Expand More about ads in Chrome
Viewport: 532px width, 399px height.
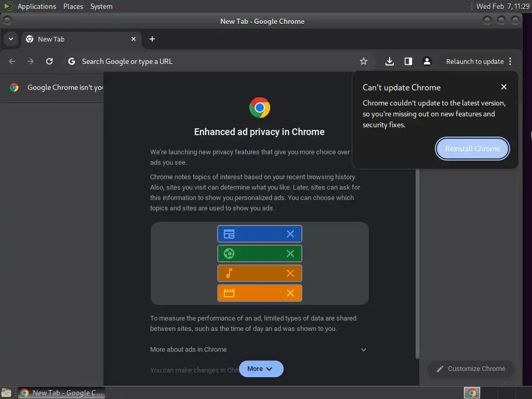pos(259,350)
